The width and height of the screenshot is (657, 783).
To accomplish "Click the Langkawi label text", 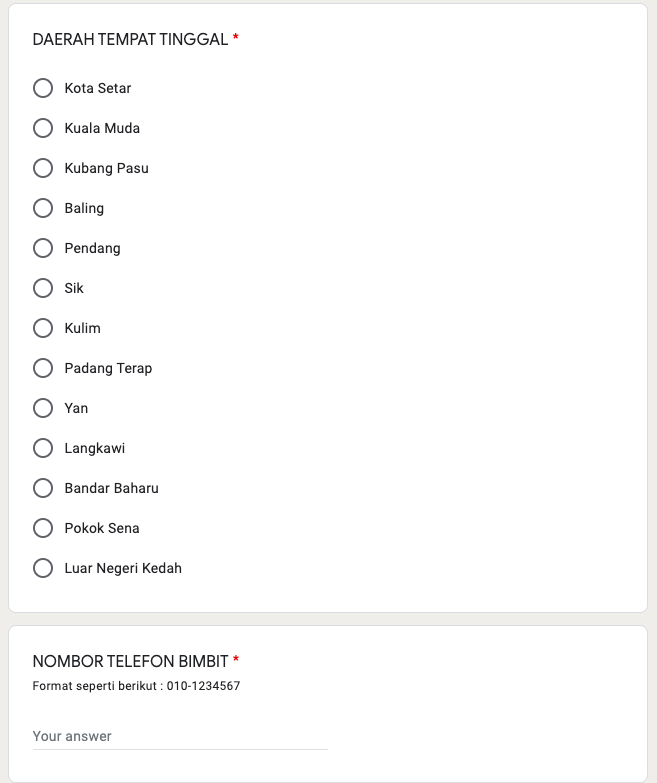I will (x=95, y=448).
